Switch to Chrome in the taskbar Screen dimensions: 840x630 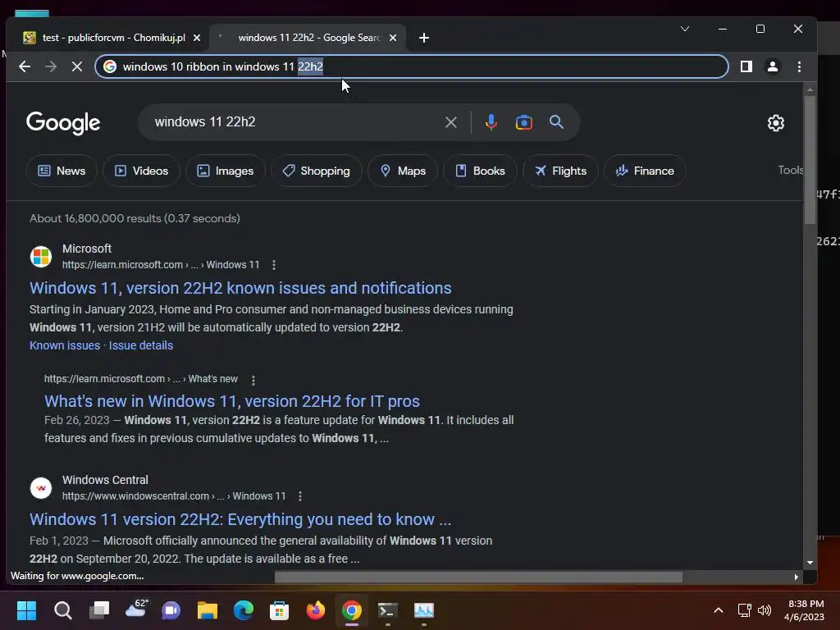[351, 610]
